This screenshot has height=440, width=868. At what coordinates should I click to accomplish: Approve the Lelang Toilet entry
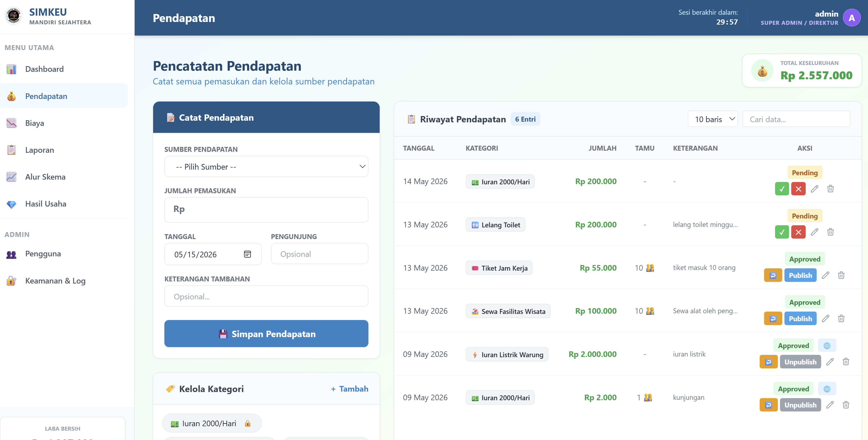coord(782,232)
